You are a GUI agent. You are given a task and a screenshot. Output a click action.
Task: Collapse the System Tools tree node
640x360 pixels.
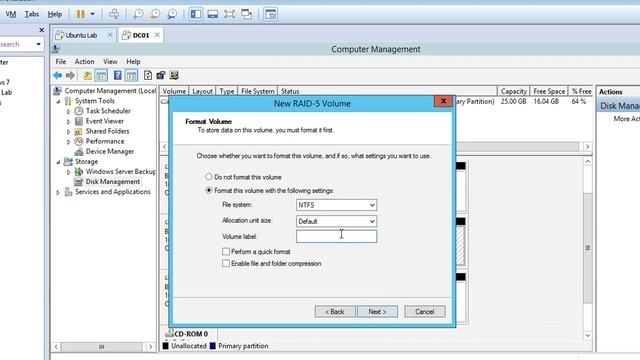coord(58,101)
